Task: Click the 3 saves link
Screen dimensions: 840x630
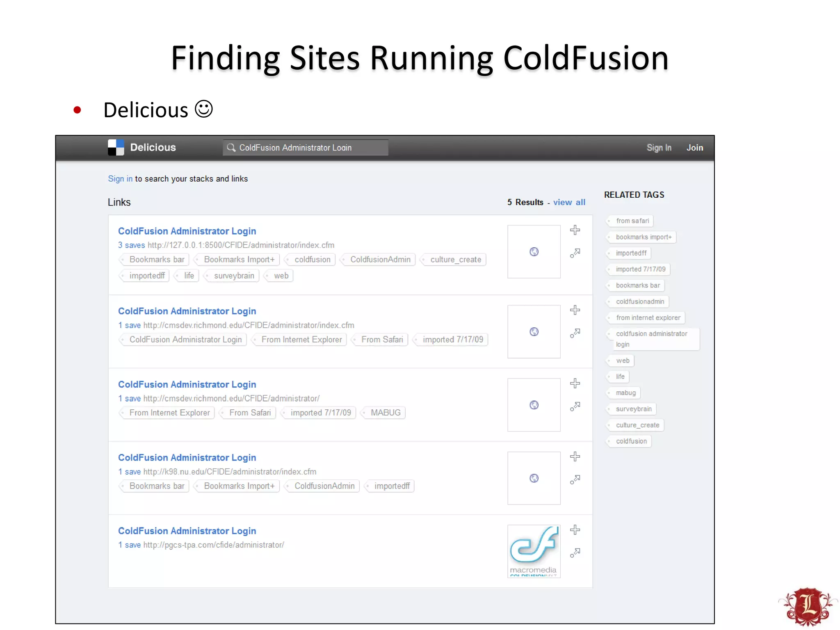Action: [132, 245]
